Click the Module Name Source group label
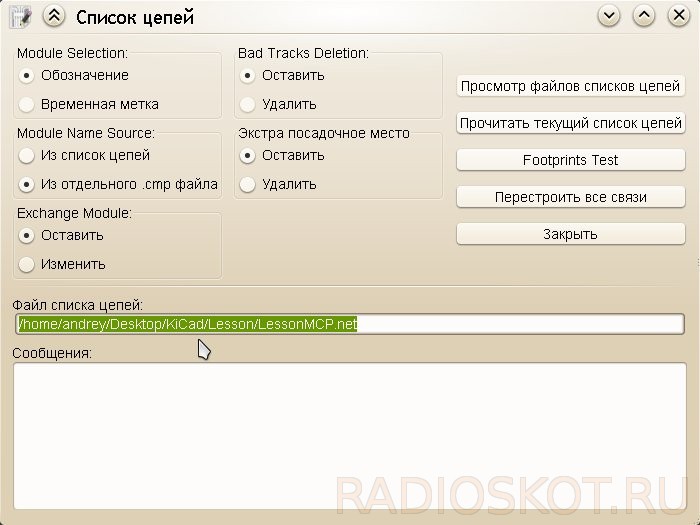The height and width of the screenshot is (525, 700). (86, 133)
